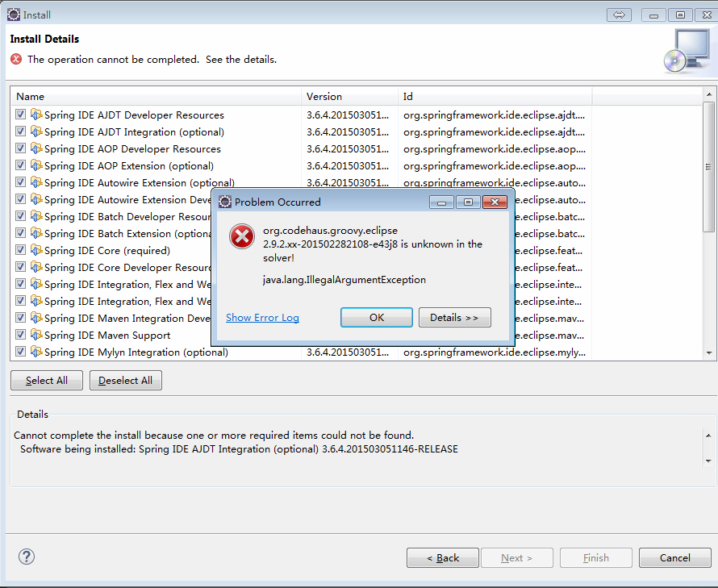This screenshot has width=718, height=588.
Task: Click the red error icon beside the operation message
Action: 16,59
